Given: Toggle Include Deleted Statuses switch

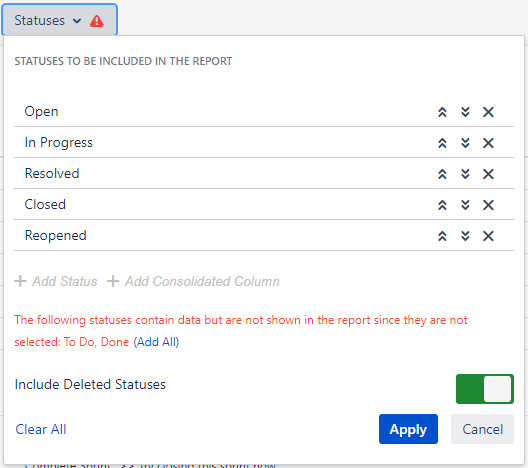Looking at the screenshot, I should point(485,389).
